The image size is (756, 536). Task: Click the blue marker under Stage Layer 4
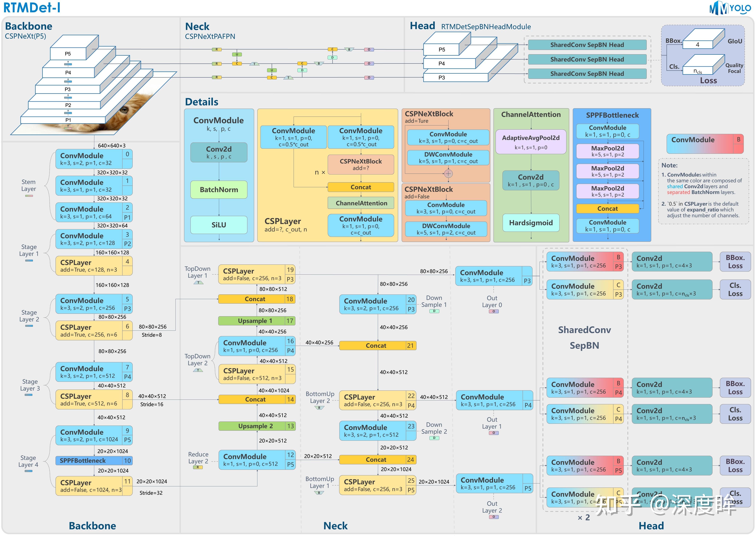pos(29,471)
